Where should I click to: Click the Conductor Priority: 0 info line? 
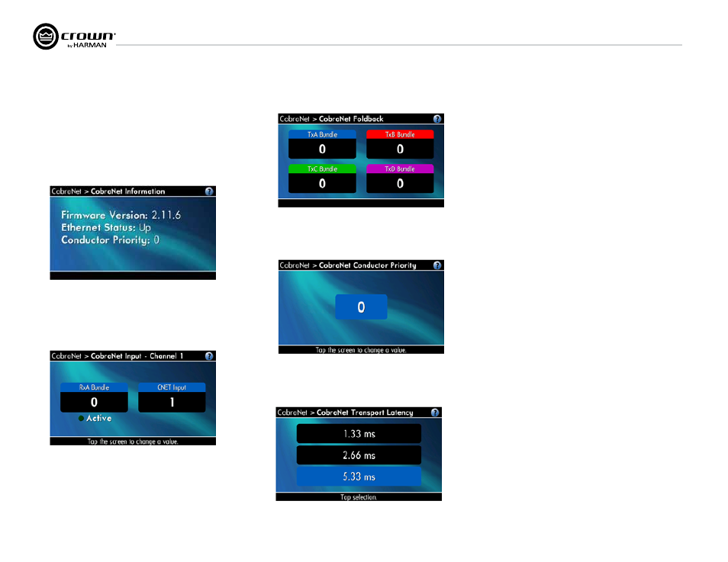110,240
